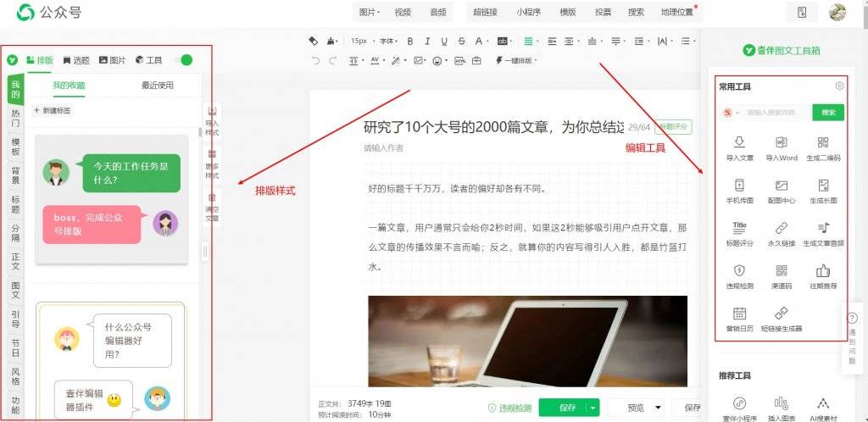This screenshot has height=422, width=868.
Task: Switch to the 最近使用 tab
Action: pyautogui.click(x=157, y=86)
